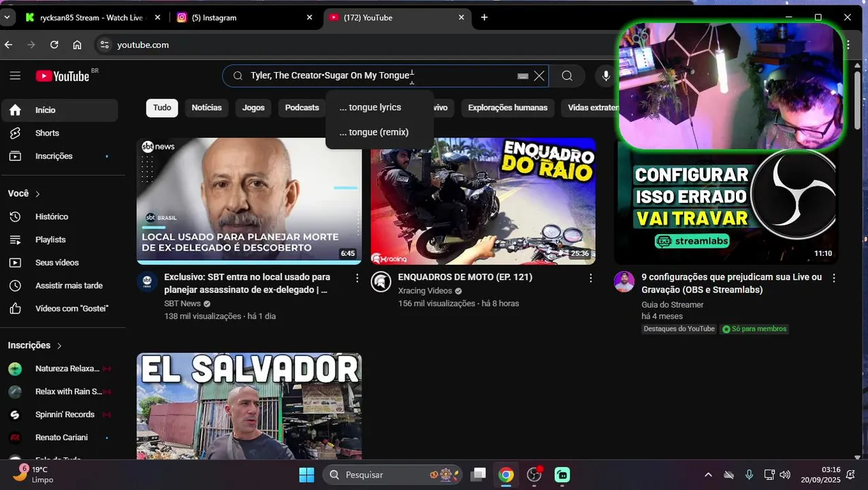This screenshot has height=490, width=868.
Task: Click the Xracing Videos channel name
Action: (425, 291)
